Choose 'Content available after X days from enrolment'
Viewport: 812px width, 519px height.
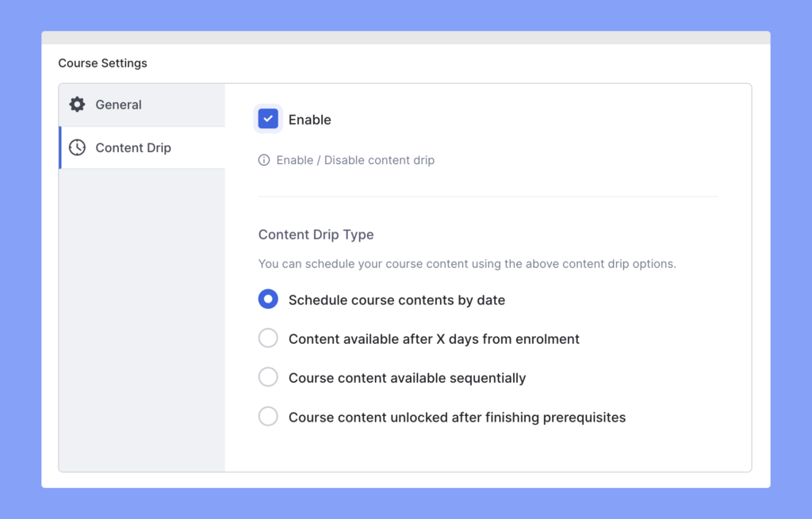click(x=419, y=338)
